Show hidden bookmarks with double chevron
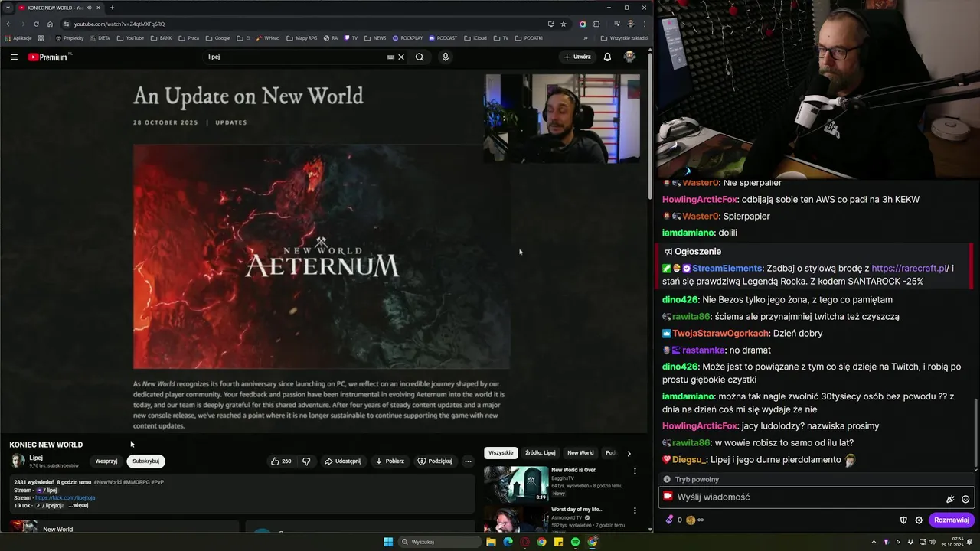The width and height of the screenshot is (980, 551). click(586, 38)
